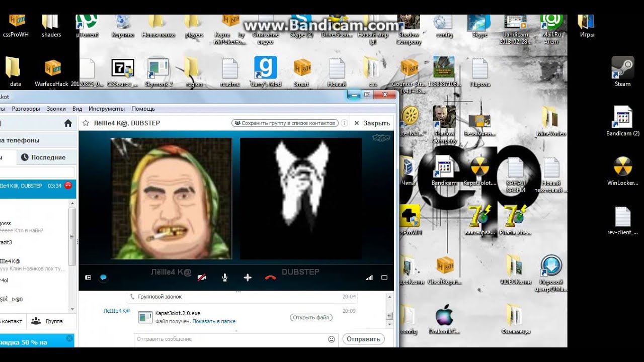Select the VIDEOКазни folder
644x362 pixels.
515,270
